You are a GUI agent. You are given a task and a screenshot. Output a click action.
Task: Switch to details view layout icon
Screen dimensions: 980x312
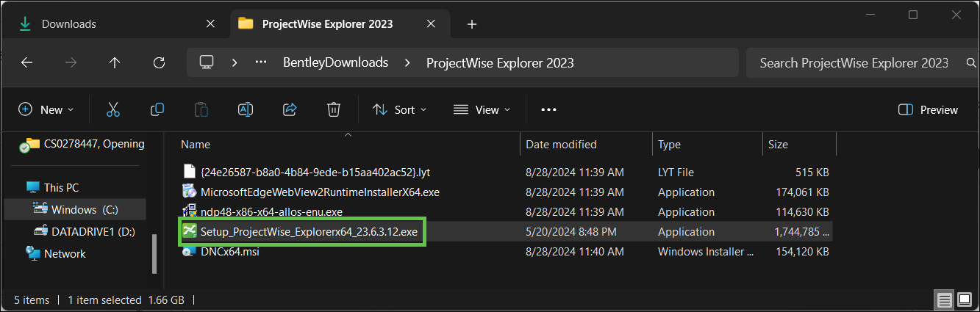click(945, 300)
